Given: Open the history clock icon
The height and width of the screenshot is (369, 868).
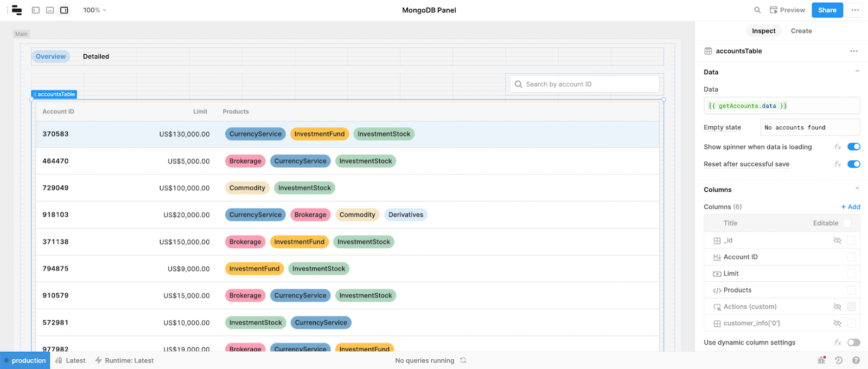Looking at the screenshot, I should pos(839,360).
